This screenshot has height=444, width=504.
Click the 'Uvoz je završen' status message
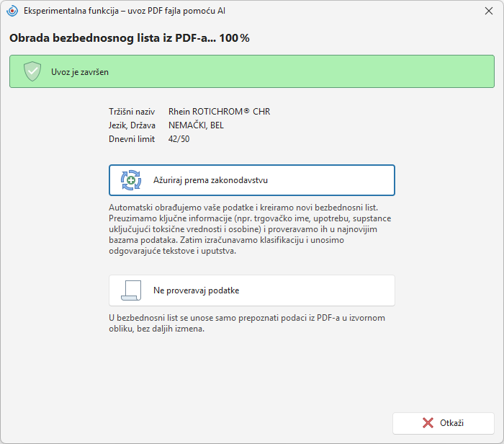coord(80,72)
